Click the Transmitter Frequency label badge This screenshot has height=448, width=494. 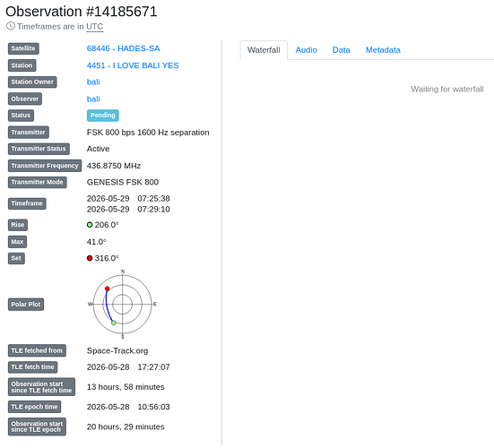click(x=45, y=166)
